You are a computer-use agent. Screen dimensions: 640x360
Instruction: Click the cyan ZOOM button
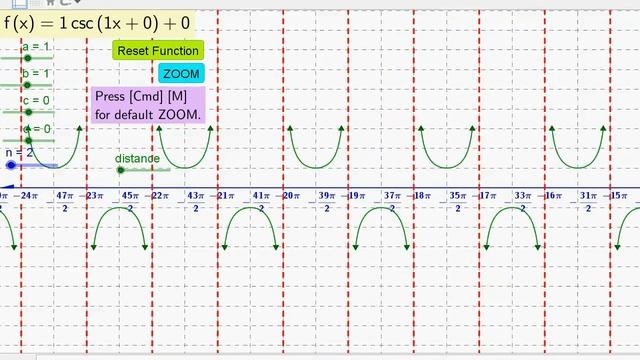point(181,73)
